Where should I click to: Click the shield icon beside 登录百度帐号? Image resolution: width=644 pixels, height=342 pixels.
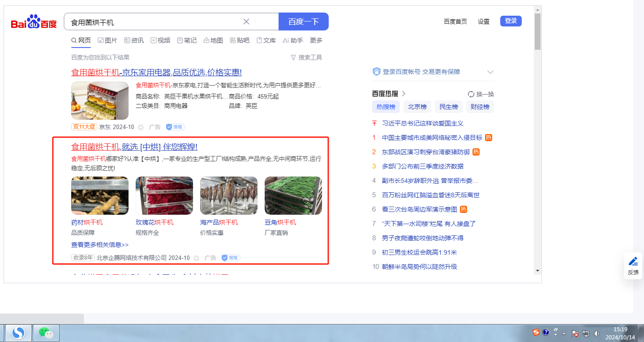pos(377,72)
